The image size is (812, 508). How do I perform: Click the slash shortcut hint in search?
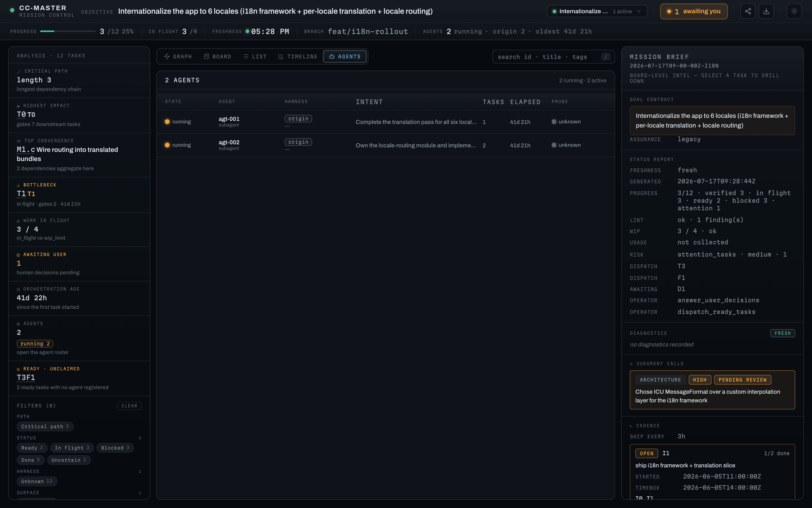(606, 57)
